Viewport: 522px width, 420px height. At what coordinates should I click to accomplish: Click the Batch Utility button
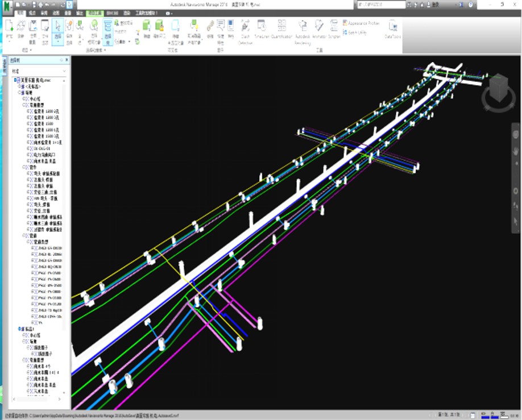coord(355,32)
